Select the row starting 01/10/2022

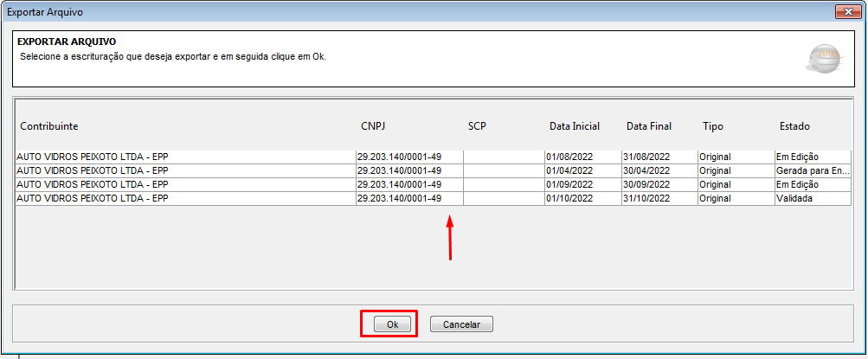point(433,198)
